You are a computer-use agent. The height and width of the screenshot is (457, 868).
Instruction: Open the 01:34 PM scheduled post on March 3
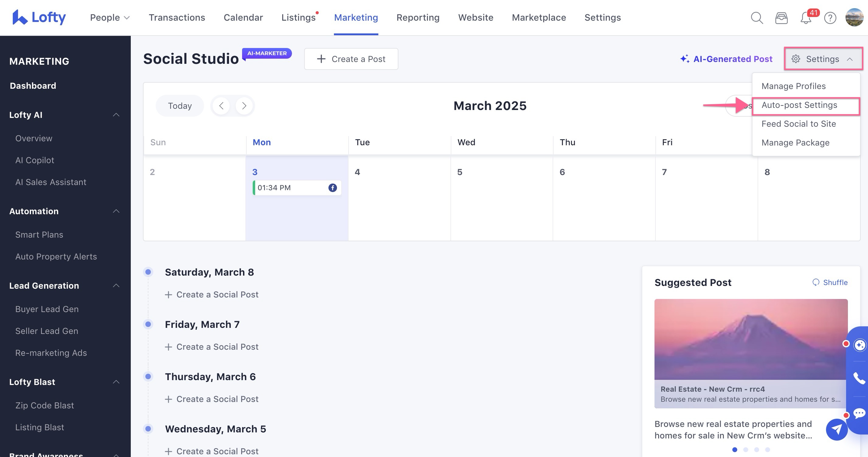click(x=297, y=187)
